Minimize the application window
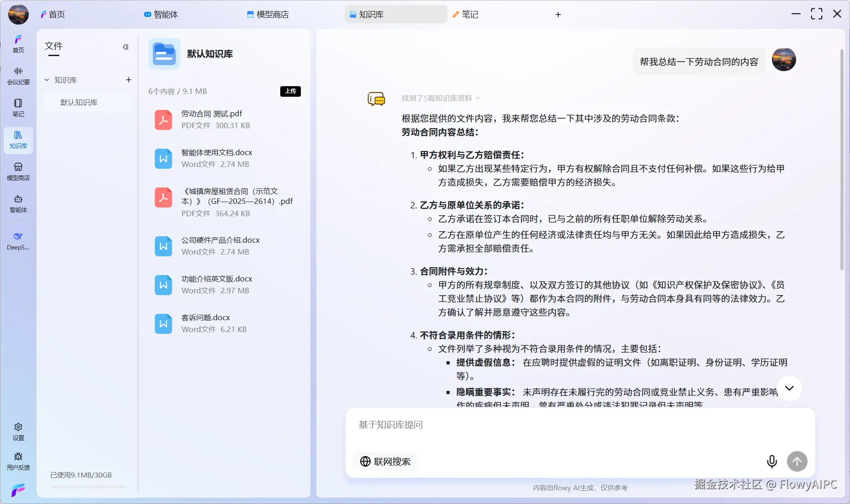The image size is (850, 504). pos(796,14)
